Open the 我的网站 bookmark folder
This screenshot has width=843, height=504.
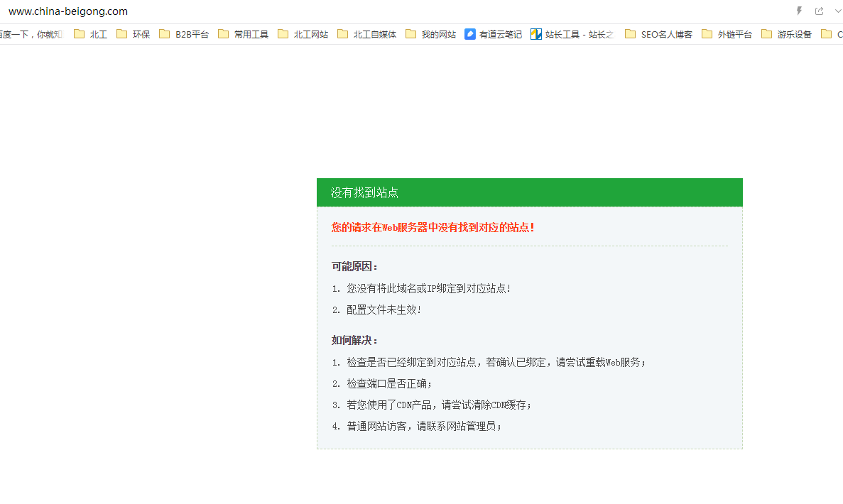click(431, 34)
